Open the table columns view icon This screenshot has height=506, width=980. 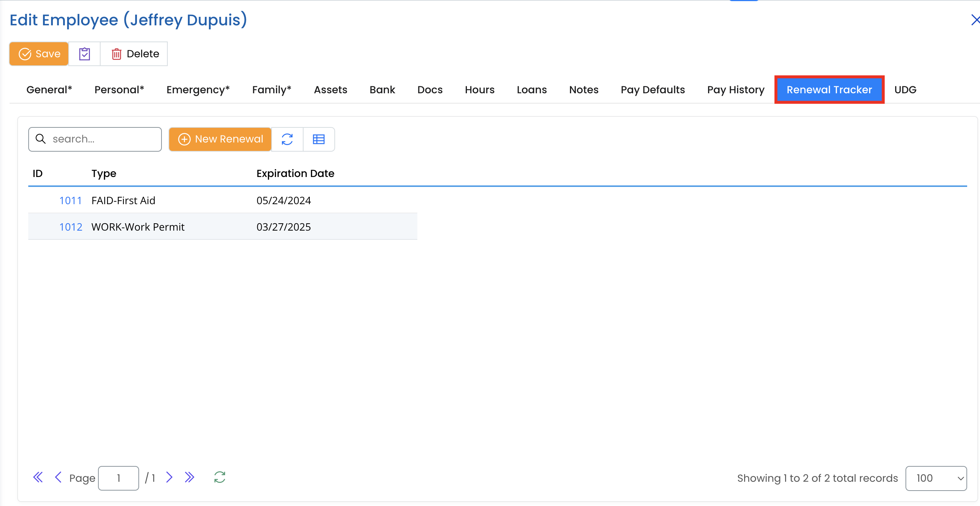point(319,139)
